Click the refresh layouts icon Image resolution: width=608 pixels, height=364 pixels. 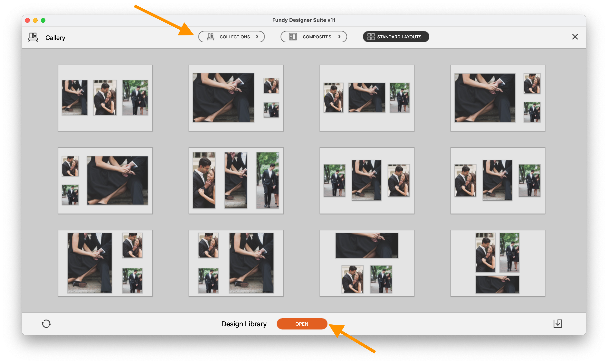46,323
